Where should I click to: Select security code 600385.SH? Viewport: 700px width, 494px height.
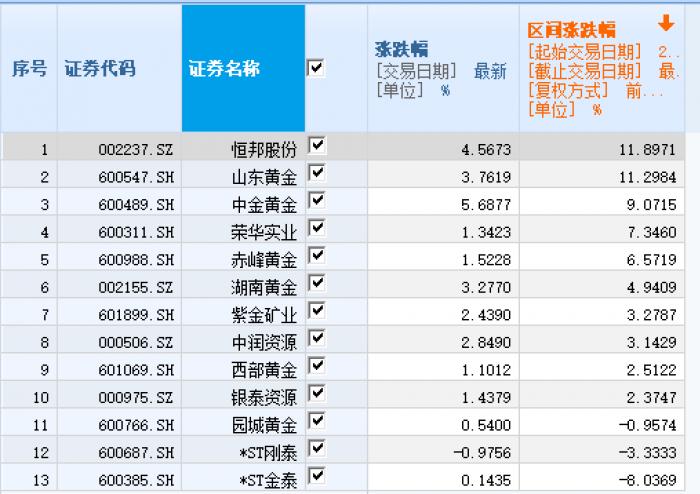(136, 480)
